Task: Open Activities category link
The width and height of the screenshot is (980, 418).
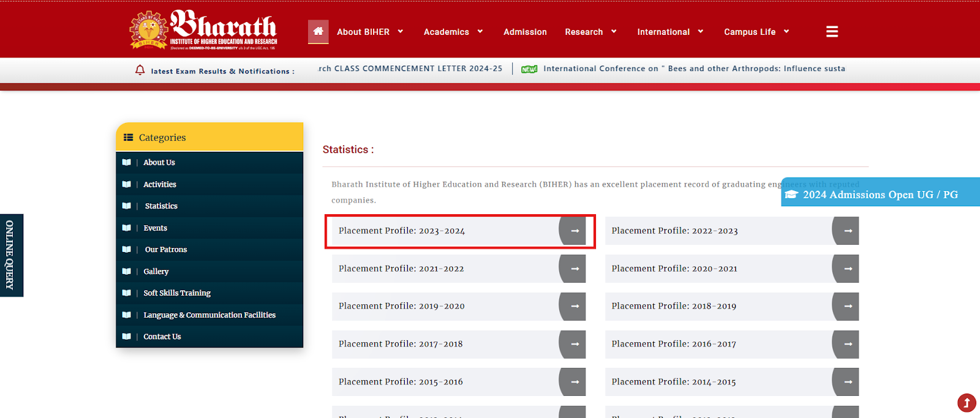Action: [x=160, y=184]
